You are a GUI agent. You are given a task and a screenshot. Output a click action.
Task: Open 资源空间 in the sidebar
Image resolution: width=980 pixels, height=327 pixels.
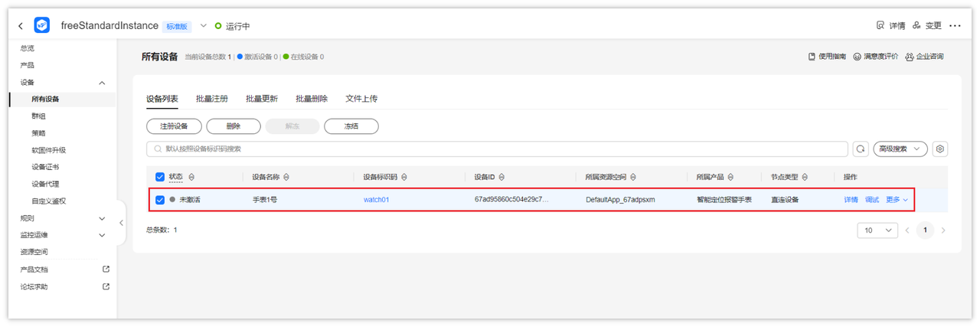34,252
